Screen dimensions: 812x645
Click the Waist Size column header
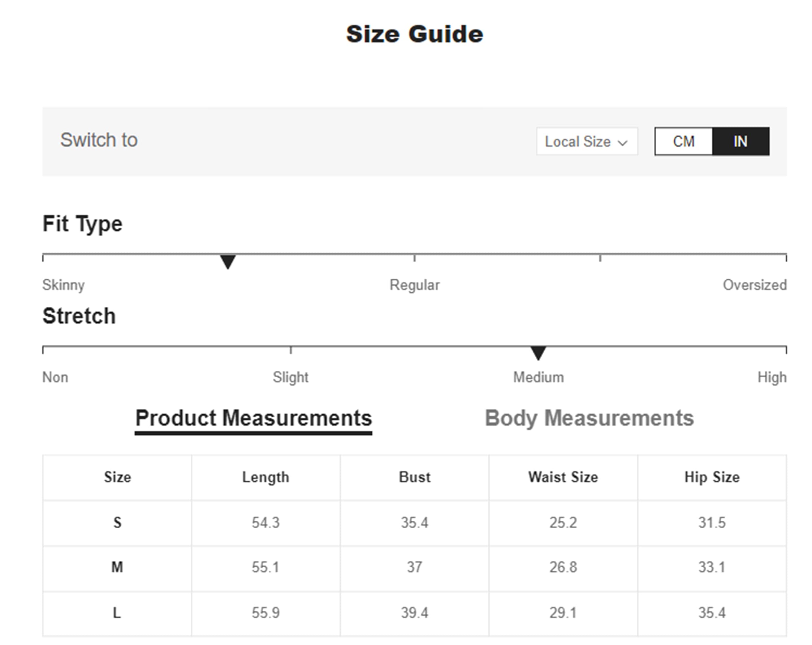[563, 477]
